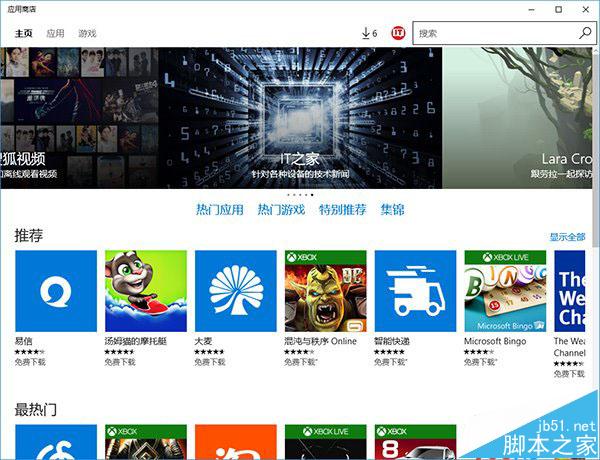The image size is (600, 460).
Task: Open the Lara Croft featured banner
Action: tap(517, 118)
